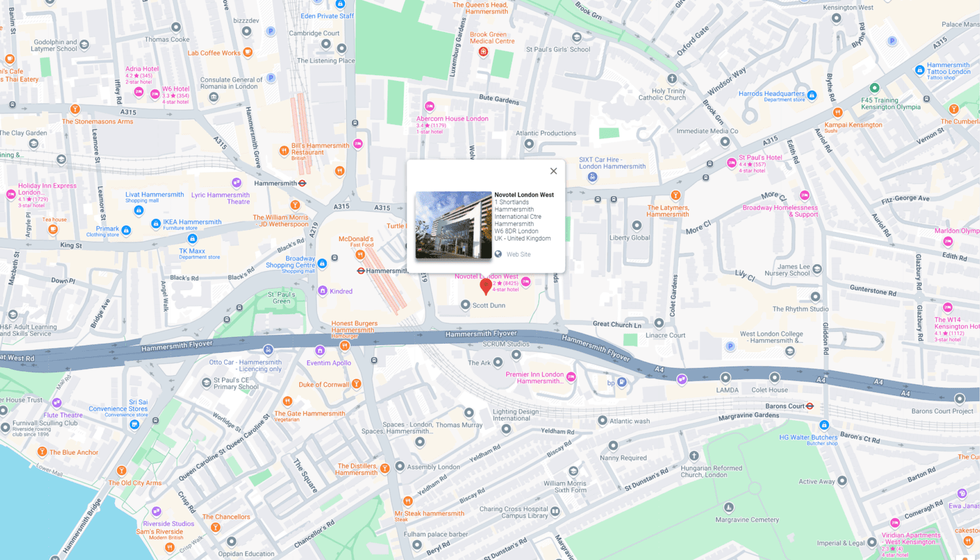The height and width of the screenshot is (560, 980).
Task: Click the St Paul's Hotel pink marker
Action: [x=732, y=163]
